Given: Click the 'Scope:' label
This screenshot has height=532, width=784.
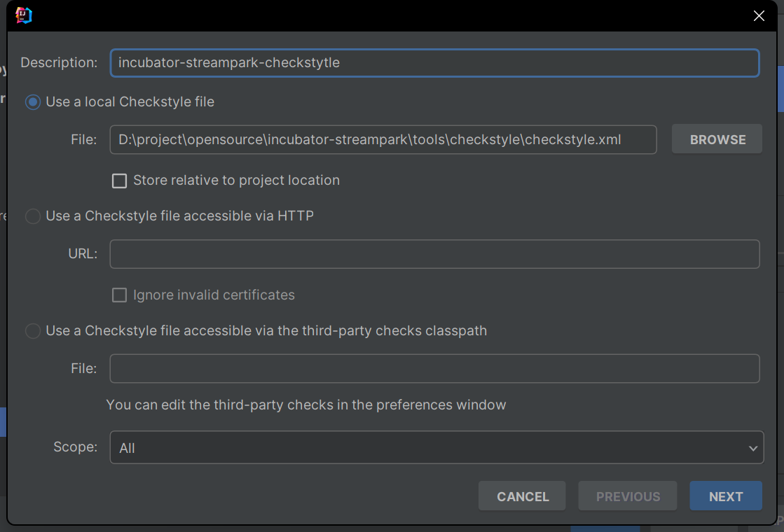Looking at the screenshot, I should coord(75,447).
